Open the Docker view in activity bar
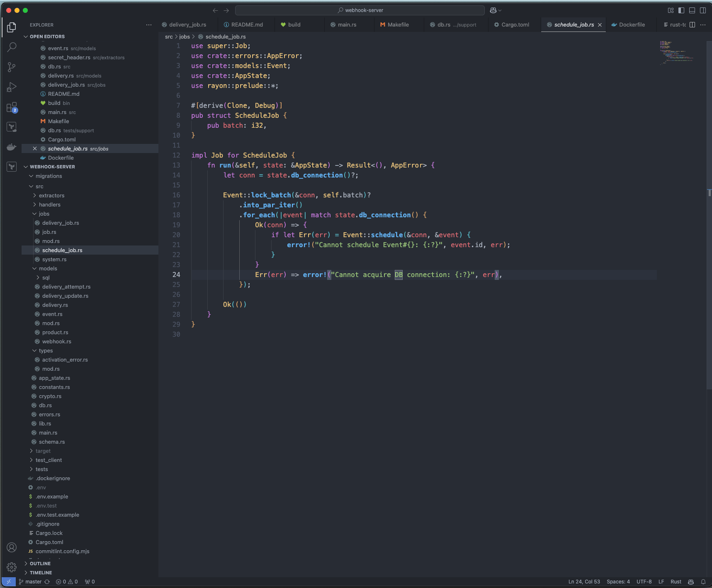 click(x=12, y=147)
